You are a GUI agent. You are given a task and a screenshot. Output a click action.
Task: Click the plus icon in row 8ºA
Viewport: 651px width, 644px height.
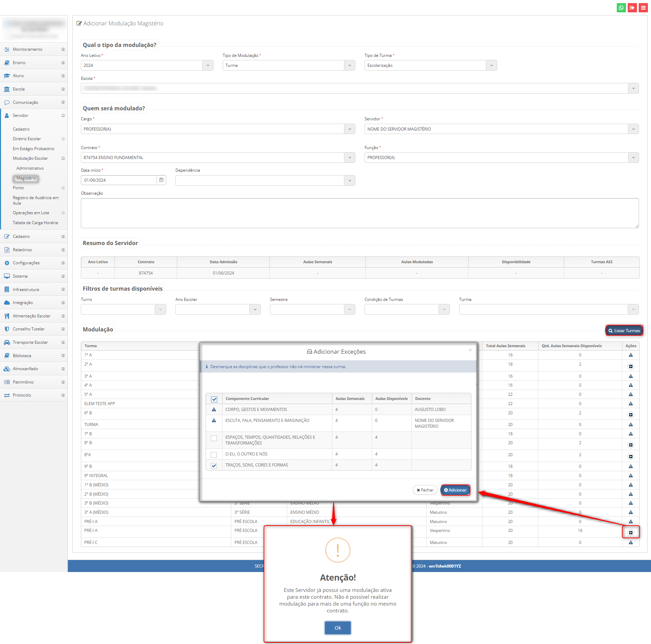coord(630,457)
